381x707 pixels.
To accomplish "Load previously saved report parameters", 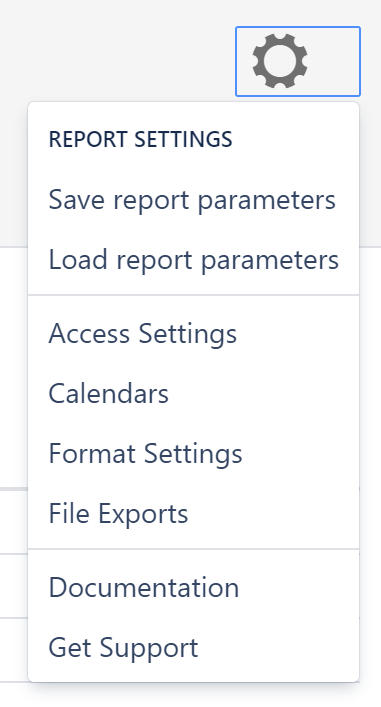I will pos(193,260).
